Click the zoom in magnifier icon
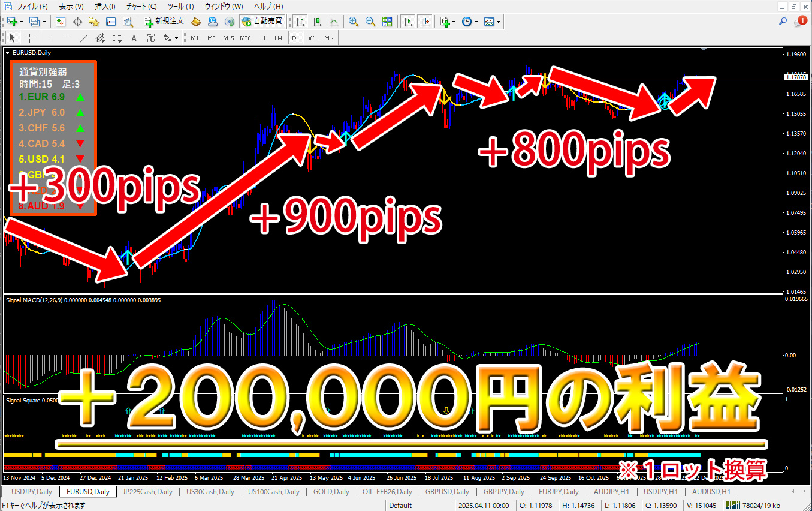This screenshot has width=812, height=511. tap(354, 22)
